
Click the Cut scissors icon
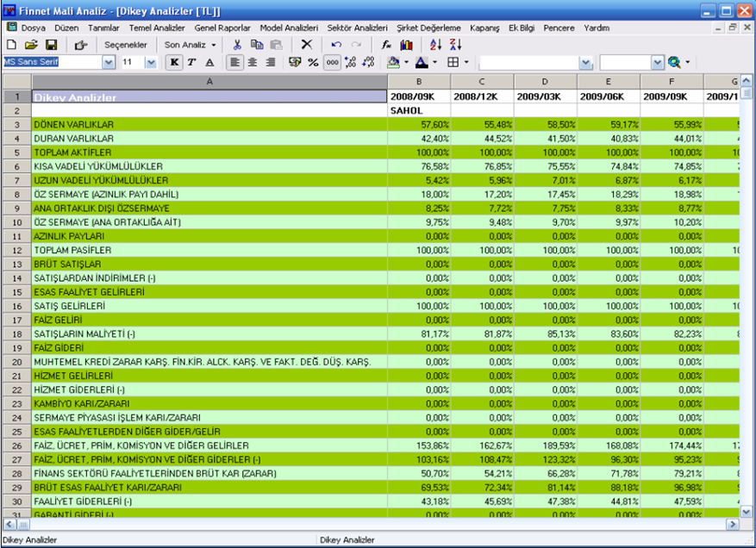[237, 45]
